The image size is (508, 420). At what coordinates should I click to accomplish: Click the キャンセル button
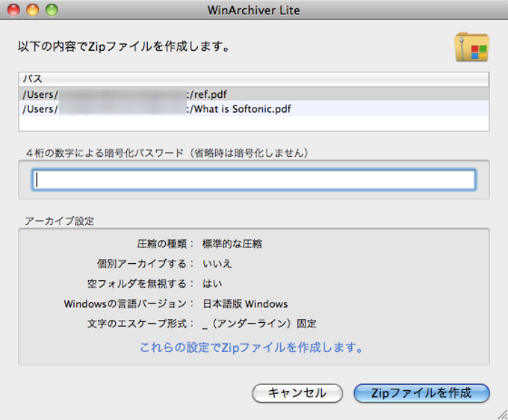coord(297,393)
